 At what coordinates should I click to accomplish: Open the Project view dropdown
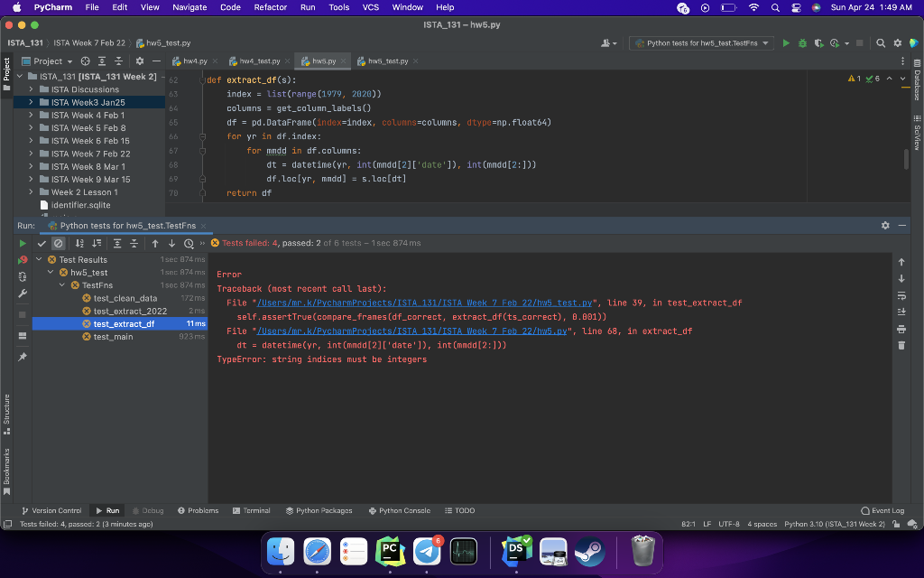click(x=48, y=61)
